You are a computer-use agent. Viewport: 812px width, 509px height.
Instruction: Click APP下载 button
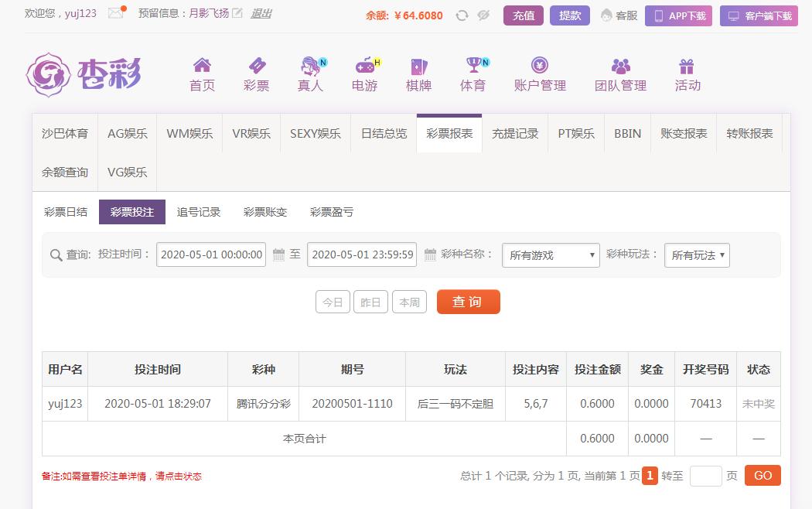[678, 16]
